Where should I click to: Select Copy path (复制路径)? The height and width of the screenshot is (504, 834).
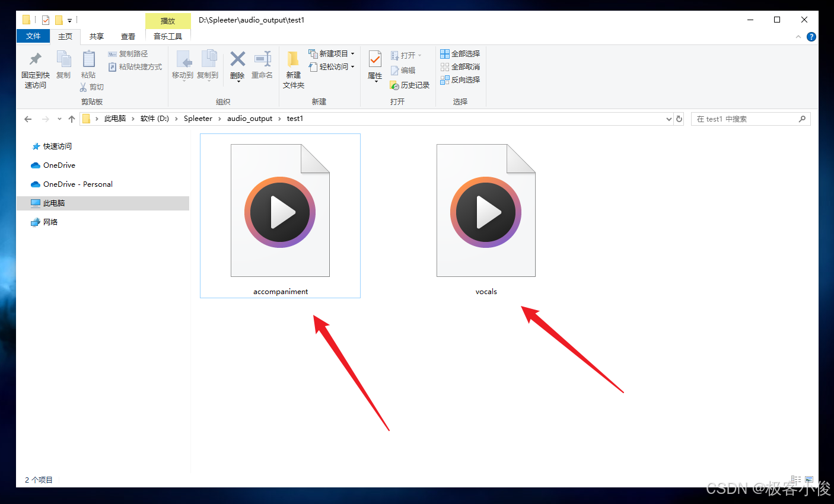point(128,54)
